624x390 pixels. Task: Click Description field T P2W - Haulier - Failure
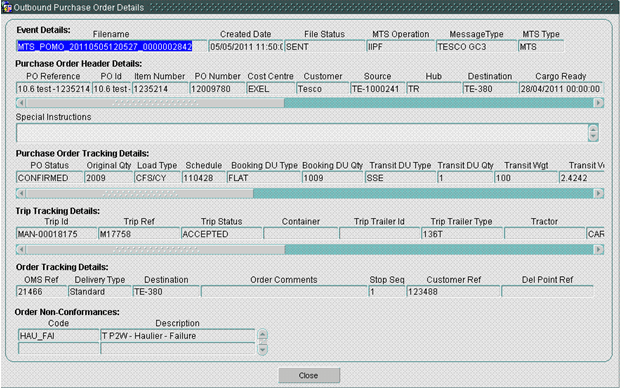(177, 336)
